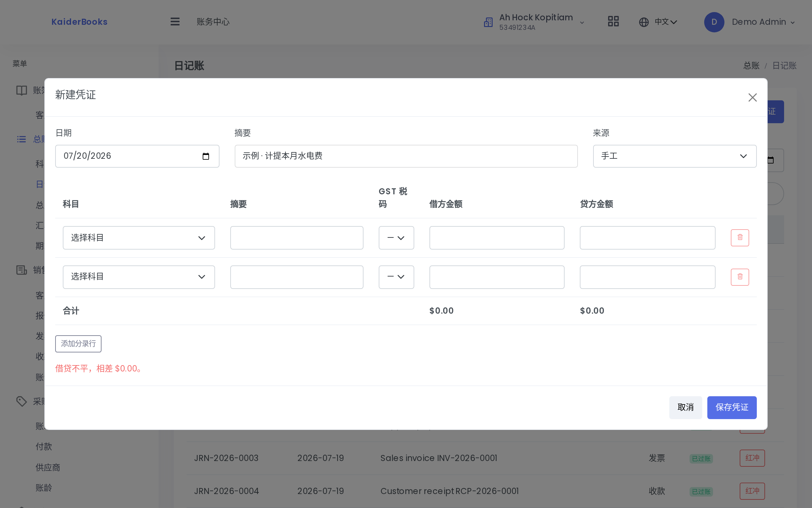Click the 已过账 status badge for JRN-2026-0004
This screenshot has height=508, width=812.
(701, 491)
